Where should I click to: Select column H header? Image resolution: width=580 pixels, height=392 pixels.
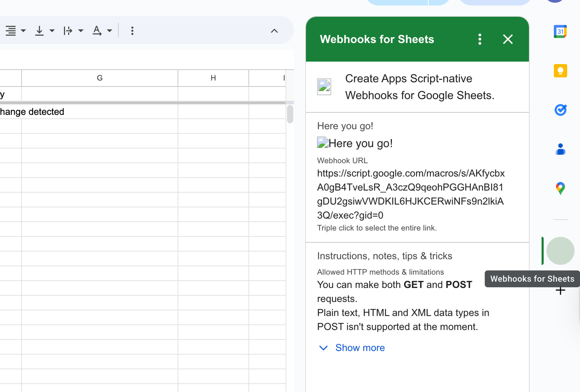[213, 78]
